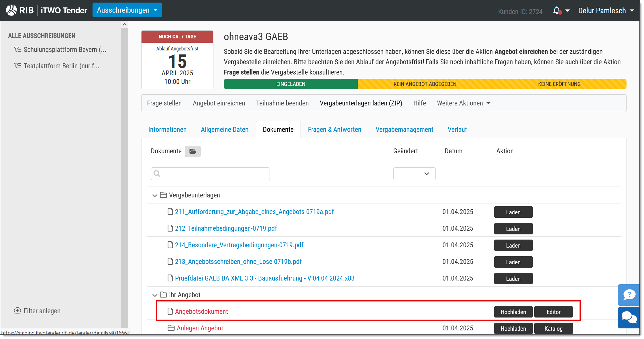Open the folder icon next to Dokumente
Screen dimensions: 644x339
click(x=193, y=151)
